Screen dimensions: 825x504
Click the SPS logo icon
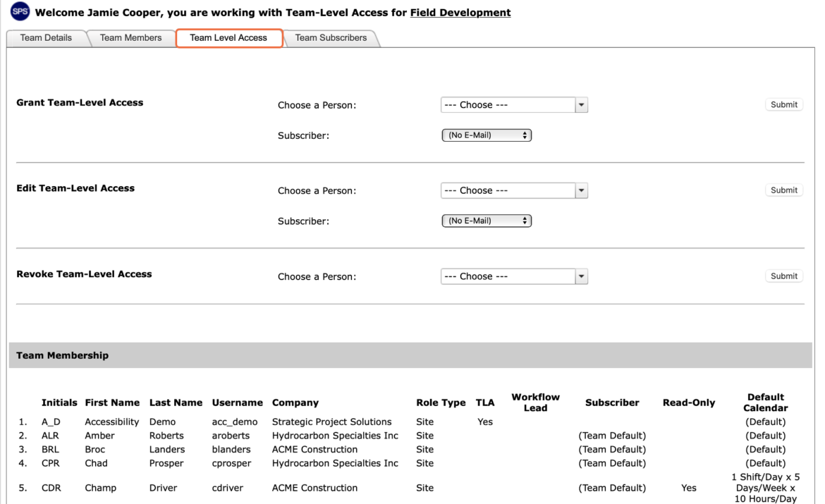(x=20, y=11)
